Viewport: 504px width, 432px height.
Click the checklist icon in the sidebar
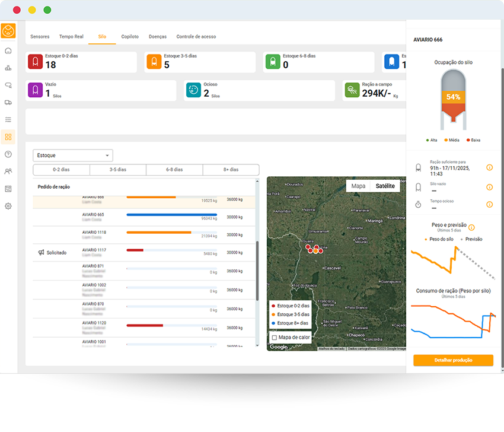8,119
